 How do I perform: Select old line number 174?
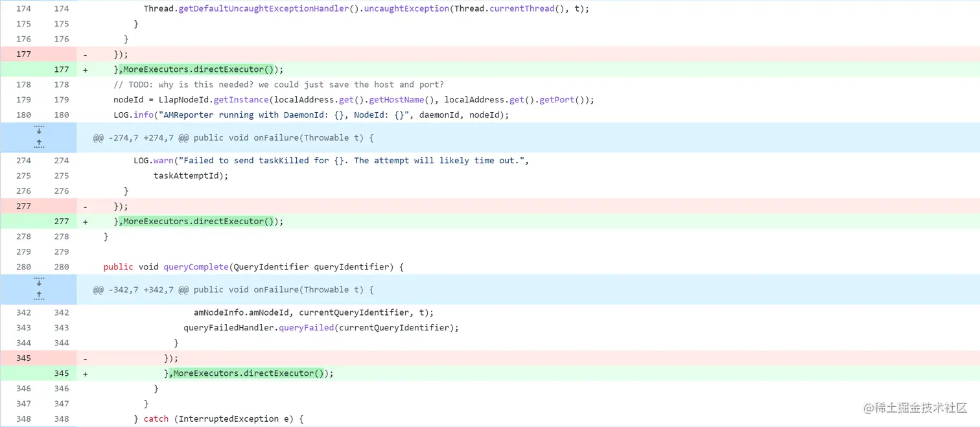coord(23,8)
